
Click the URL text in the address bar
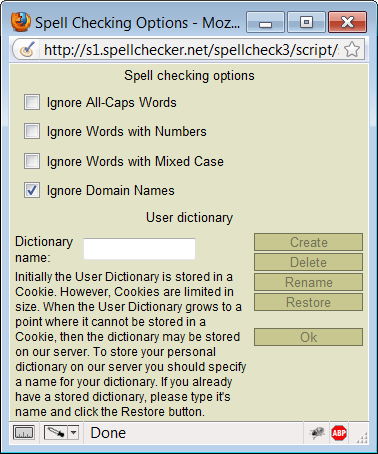pos(191,50)
